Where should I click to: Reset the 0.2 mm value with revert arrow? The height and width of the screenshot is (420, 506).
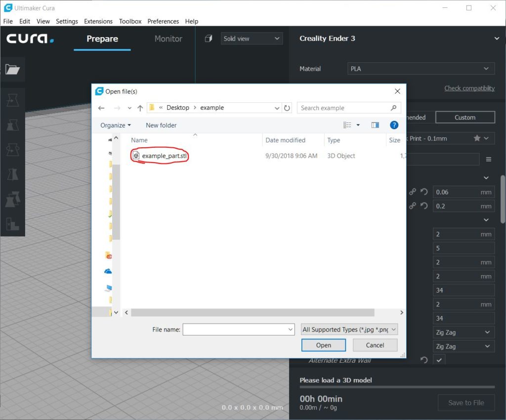coord(424,206)
